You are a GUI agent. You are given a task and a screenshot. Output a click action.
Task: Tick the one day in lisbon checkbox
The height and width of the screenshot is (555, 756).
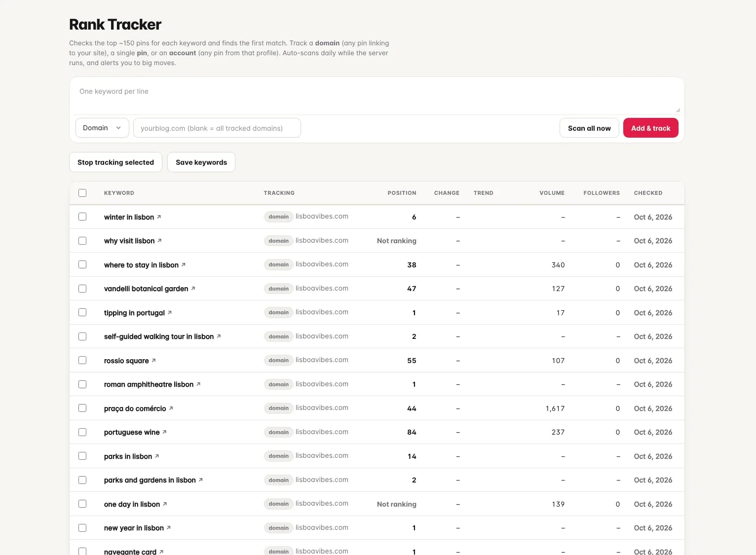pyautogui.click(x=82, y=504)
